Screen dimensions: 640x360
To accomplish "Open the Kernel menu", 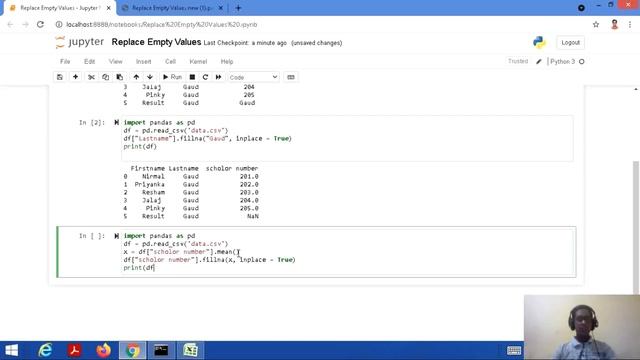I will (198, 62).
